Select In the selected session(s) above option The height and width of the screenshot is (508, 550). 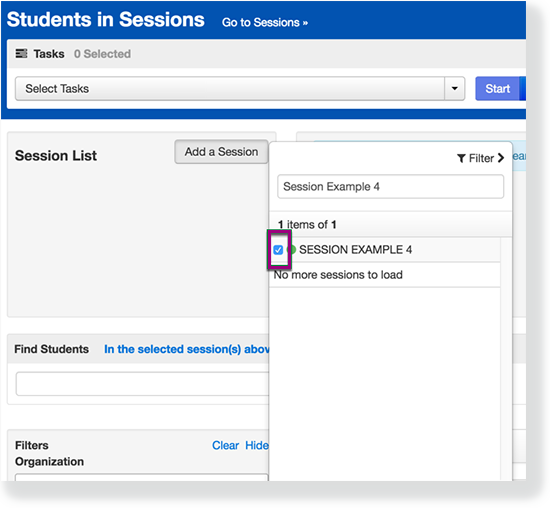(x=187, y=349)
